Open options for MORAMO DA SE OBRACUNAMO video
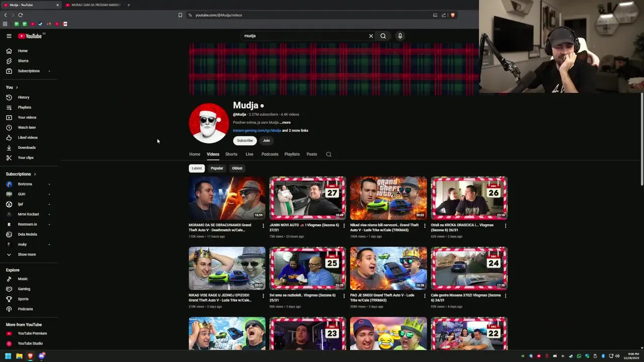Viewport: 644px width, 362px height. pos(263,226)
